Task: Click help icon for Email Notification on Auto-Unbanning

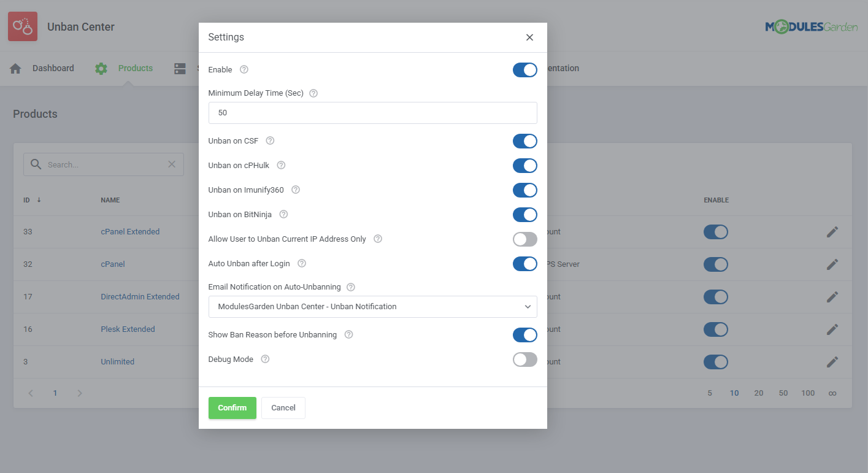Action: pyautogui.click(x=351, y=287)
